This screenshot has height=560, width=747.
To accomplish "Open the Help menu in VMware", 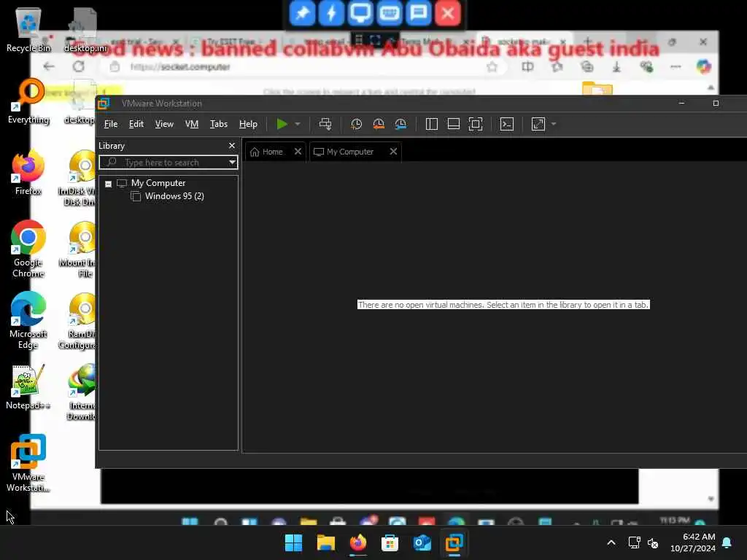I will tap(248, 124).
